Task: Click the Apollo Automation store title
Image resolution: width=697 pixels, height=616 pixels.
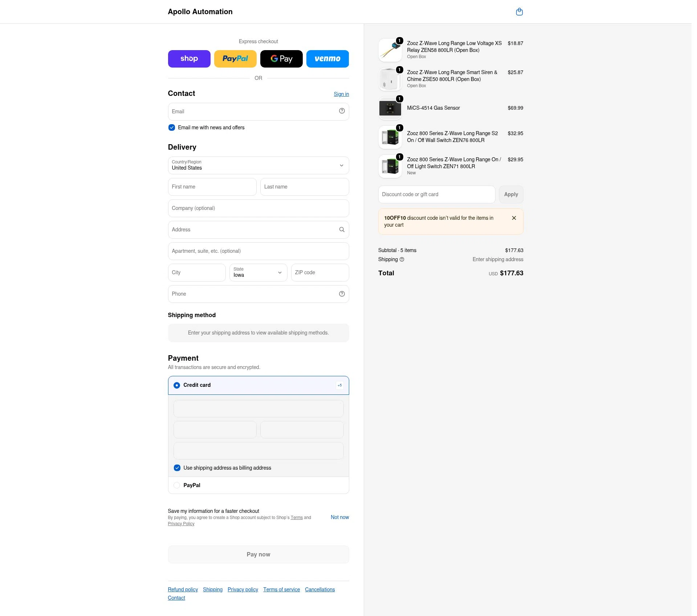Action: [x=200, y=12]
